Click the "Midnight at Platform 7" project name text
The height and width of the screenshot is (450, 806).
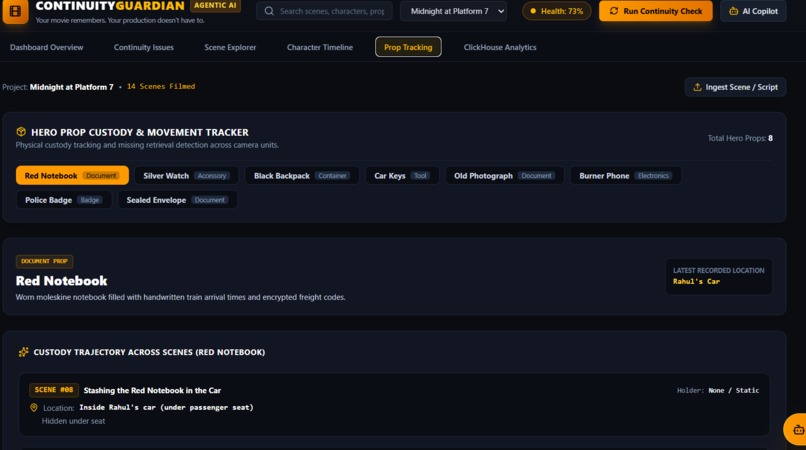[71, 87]
